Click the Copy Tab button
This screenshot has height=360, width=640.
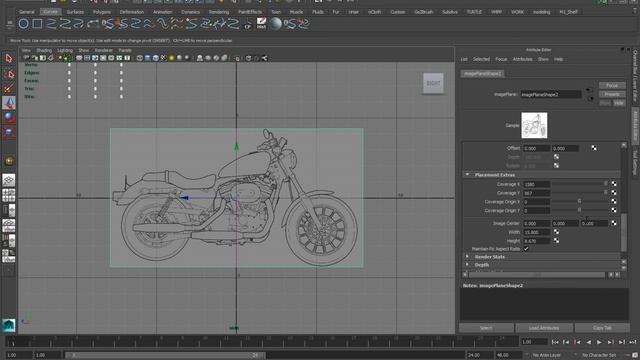pos(602,328)
